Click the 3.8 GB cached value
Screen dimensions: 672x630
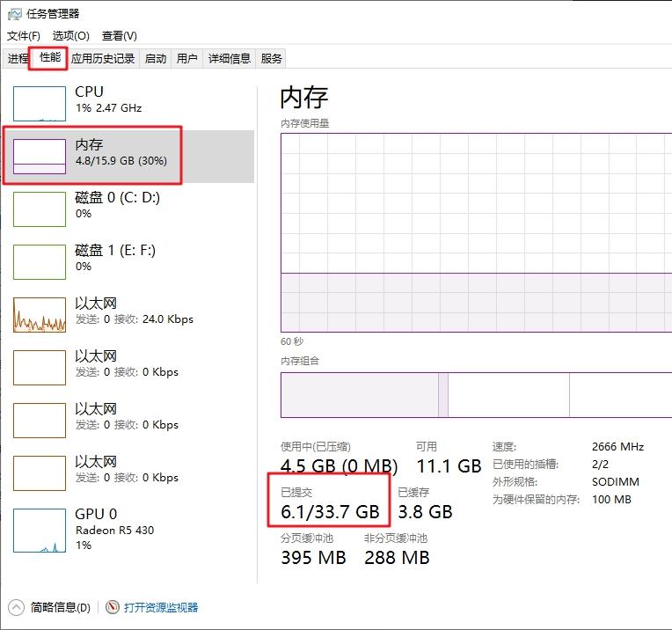click(425, 511)
